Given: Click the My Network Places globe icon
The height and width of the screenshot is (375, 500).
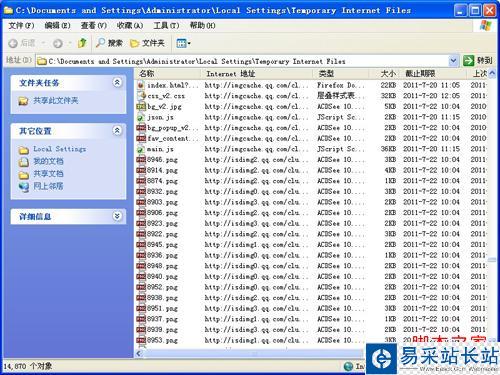Looking at the screenshot, I should (24, 187).
